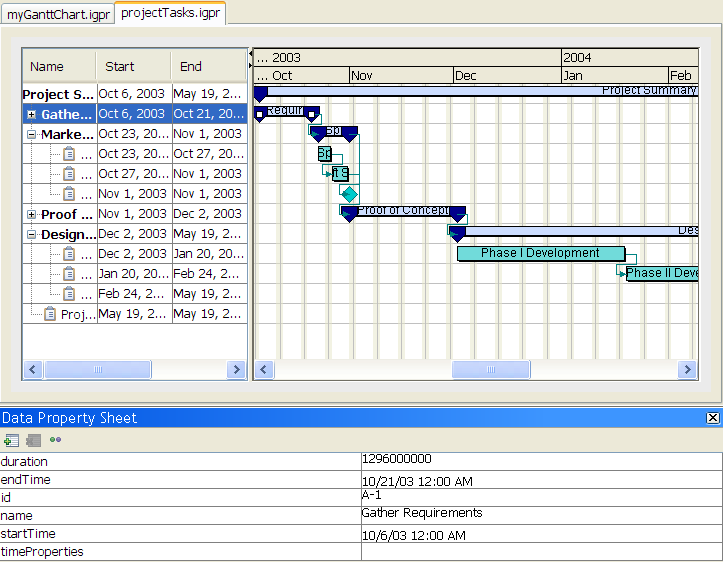723x562 pixels.
Task: Collapse the Design... tree node
Action: click(32, 235)
